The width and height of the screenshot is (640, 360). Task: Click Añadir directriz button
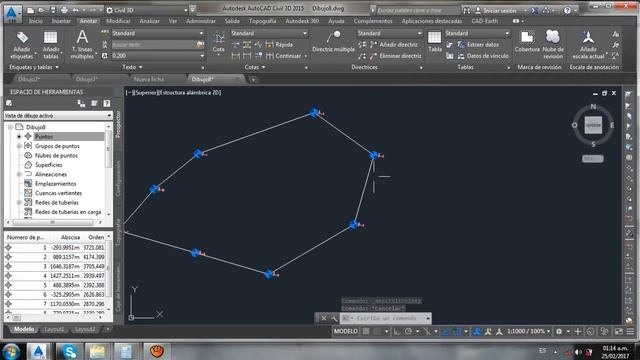point(394,44)
